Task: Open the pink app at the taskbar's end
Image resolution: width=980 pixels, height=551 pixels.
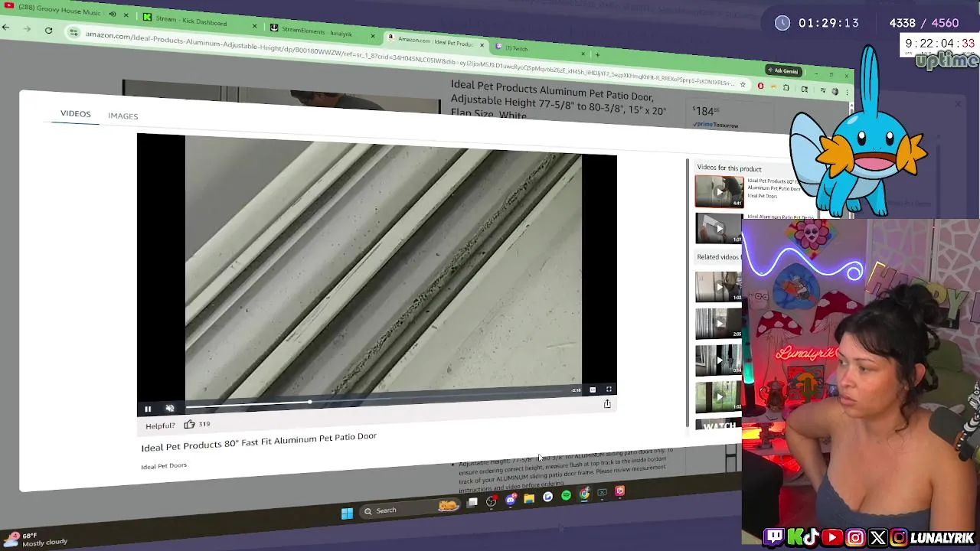Action: point(620,491)
